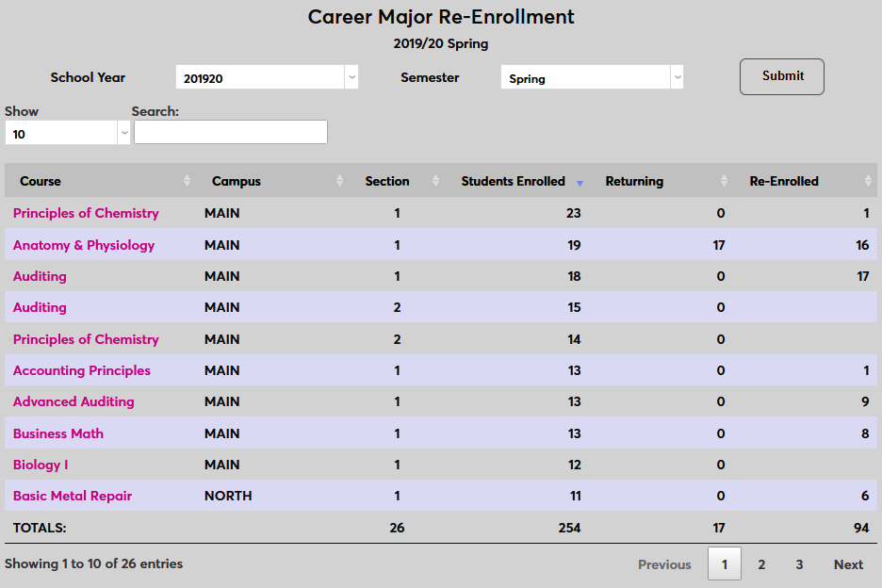Click the 2019/20 Spring subtitle
Image resolution: width=882 pixels, height=588 pixels.
(441, 43)
